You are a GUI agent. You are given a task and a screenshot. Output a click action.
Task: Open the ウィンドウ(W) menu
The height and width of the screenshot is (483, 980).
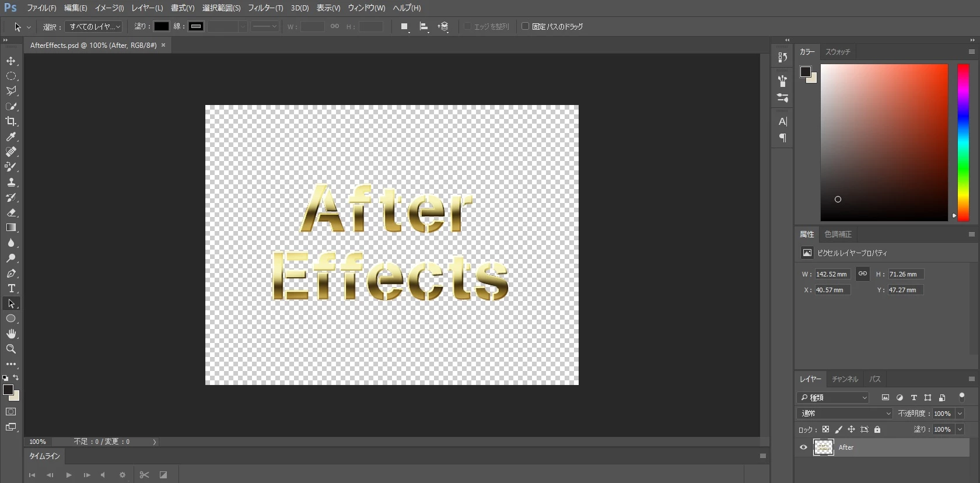pos(366,8)
